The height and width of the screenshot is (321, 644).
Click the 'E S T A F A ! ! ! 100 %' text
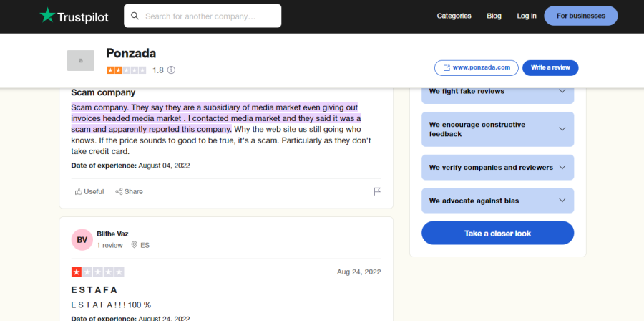[111, 305]
